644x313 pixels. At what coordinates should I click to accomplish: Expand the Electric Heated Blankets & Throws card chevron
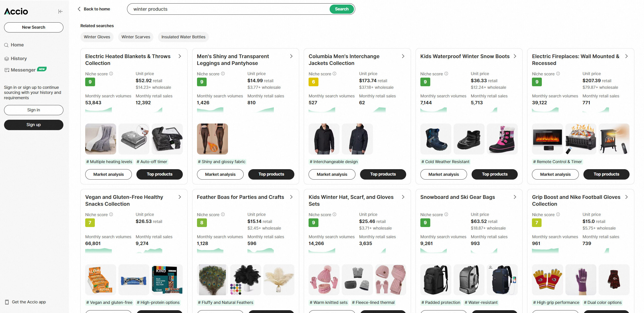point(180,56)
